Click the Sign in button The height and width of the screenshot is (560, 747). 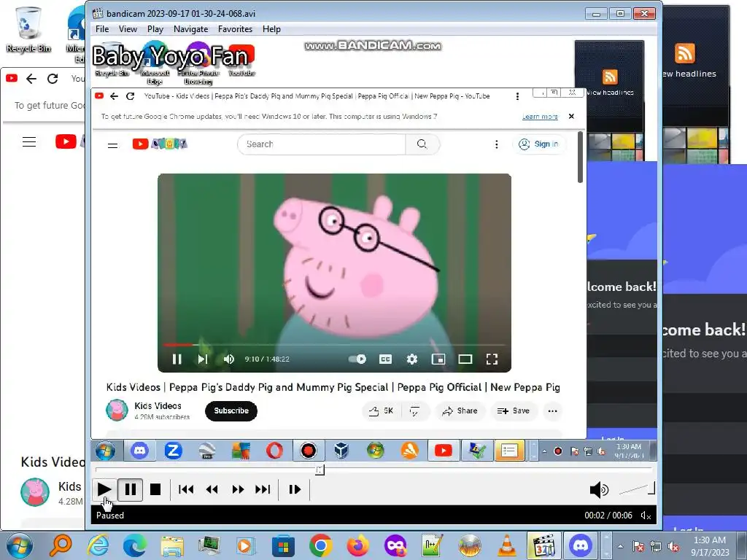539,144
